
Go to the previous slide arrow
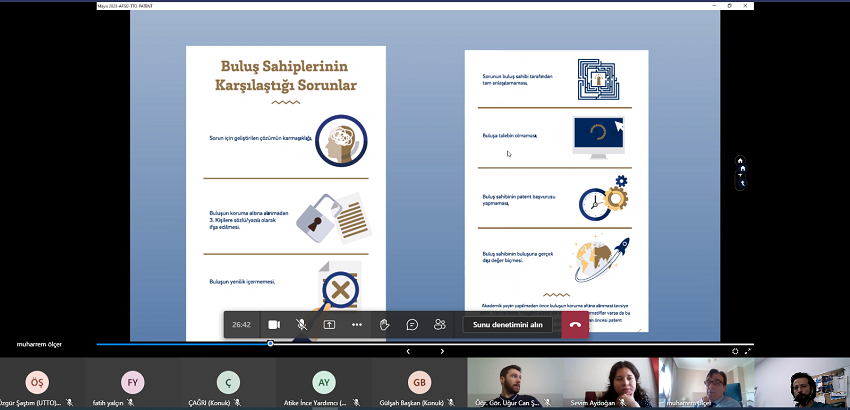(x=408, y=352)
